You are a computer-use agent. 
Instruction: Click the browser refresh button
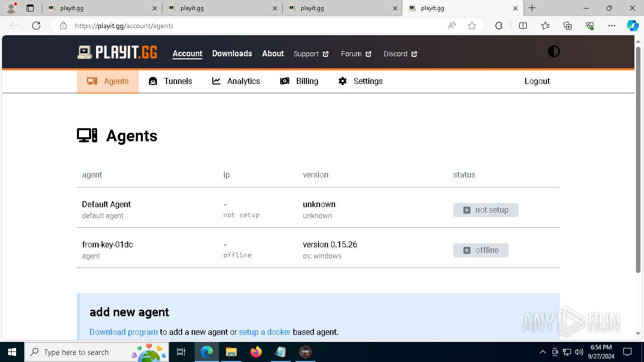pos(36,26)
